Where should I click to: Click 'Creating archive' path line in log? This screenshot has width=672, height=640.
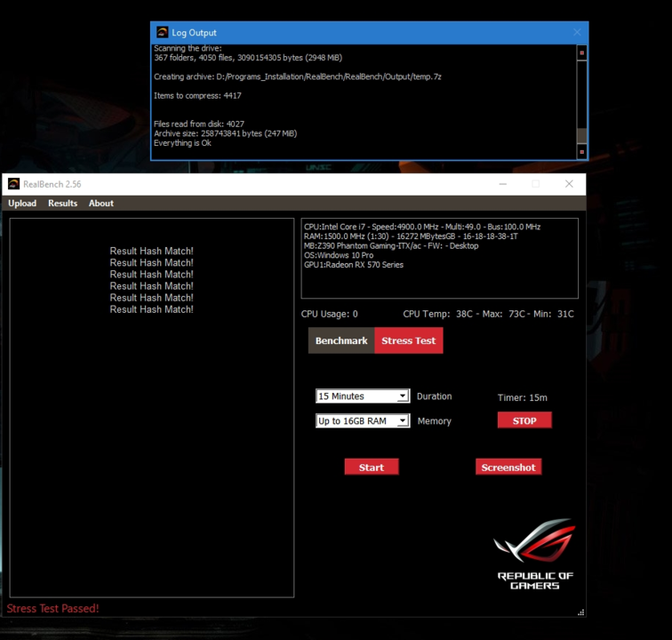coord(298,76)
